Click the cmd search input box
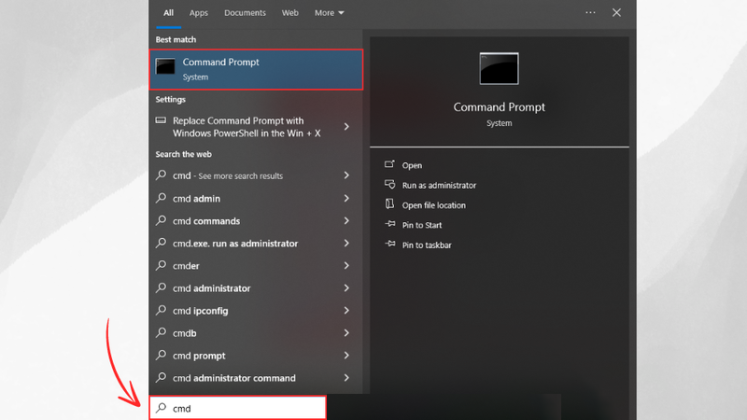Viewport: 747px width, 420px height. (x=238, y=408)
